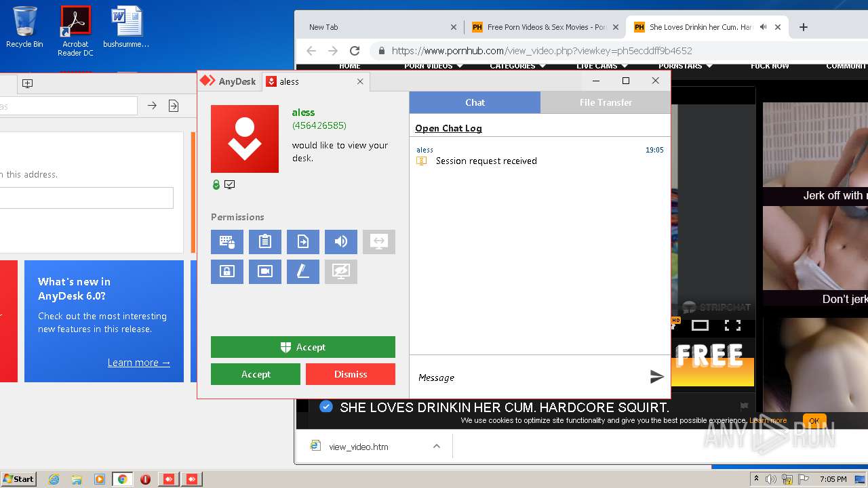Open Acrobat Reader DC desktop shortcut
Screen dimensions: 868x488
pos(75,31)
